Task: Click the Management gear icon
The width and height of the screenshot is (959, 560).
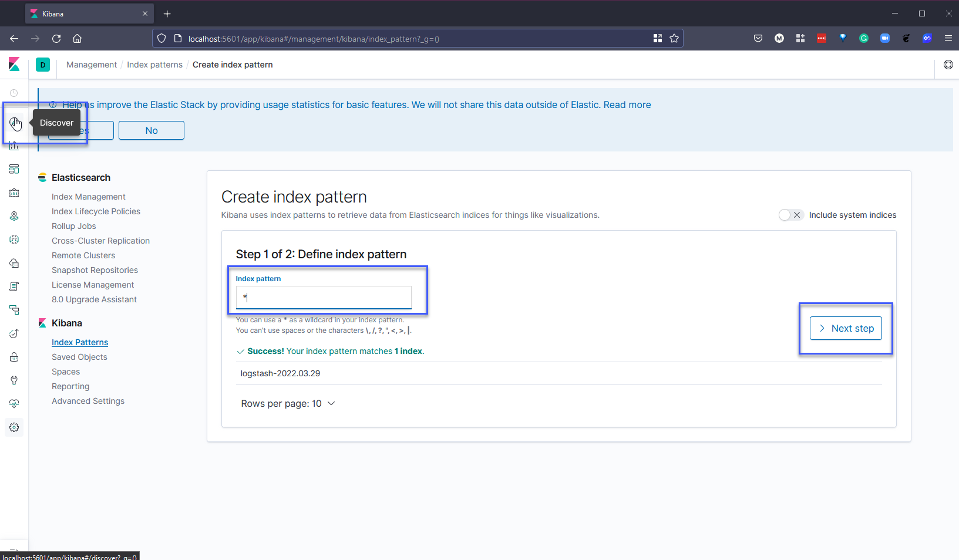Action: [x=14, y=427]
